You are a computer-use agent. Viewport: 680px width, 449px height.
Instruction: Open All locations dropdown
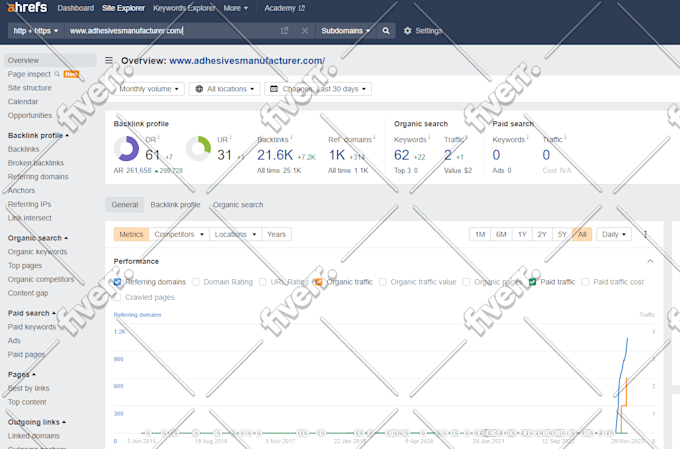224,89
